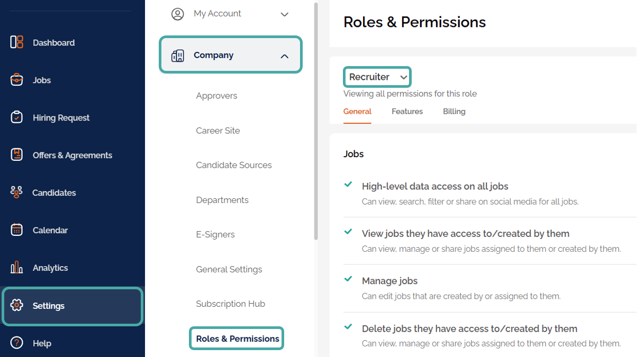This screenshot has height=357, width=644.
Task: Click the Hiring Request clipboard icon
Action: click(x=17, y=117)
